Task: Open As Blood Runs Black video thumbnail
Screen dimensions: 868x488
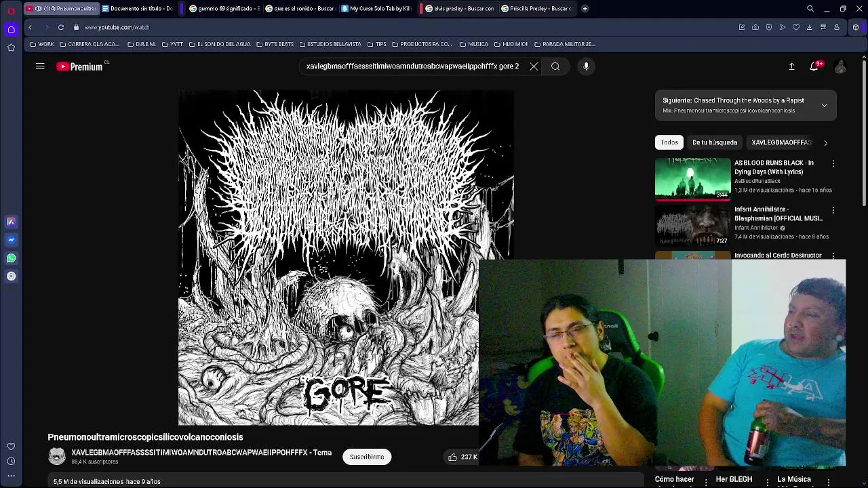Action: coord(692,179)
